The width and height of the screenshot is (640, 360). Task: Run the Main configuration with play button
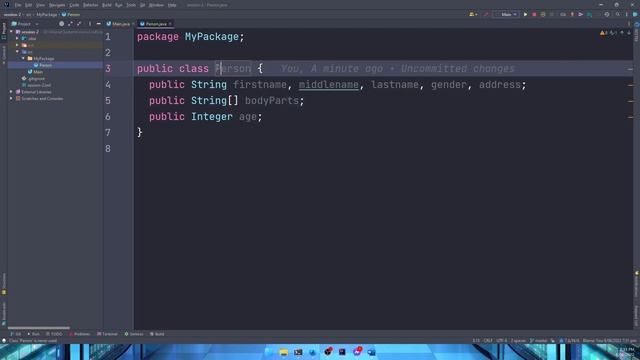[x=525, y=14]
